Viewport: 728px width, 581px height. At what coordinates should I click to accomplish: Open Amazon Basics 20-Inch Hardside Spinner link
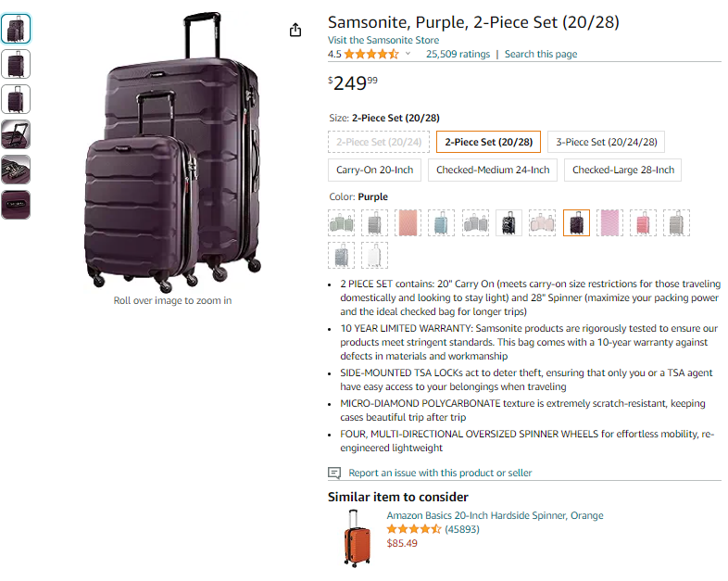pyautogui.click(x=495, y=515)
